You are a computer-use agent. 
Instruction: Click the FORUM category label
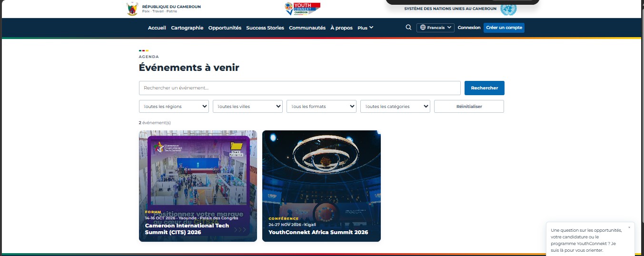[x=153, y=212]
